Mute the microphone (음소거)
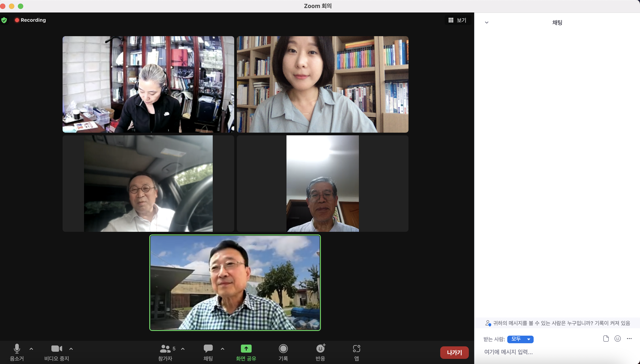 pyautogui.click(x=17, y=349)
